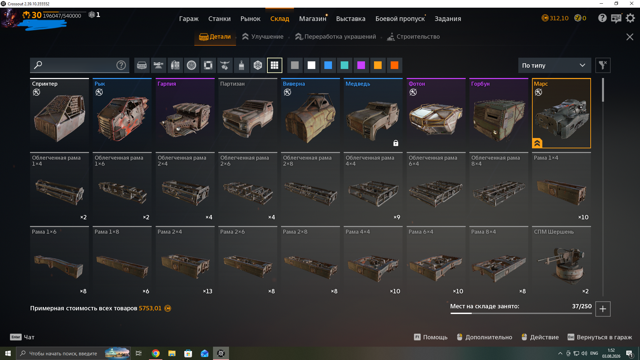Toggle the blue rarity filter
The height and width of the screenshot is (360, 640).
tap(328, 65)
